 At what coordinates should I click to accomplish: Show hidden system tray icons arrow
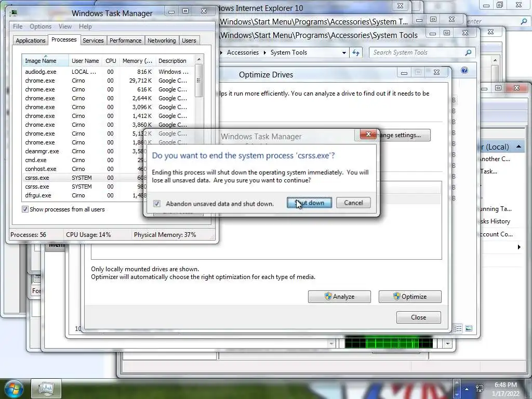click(467, 389)
